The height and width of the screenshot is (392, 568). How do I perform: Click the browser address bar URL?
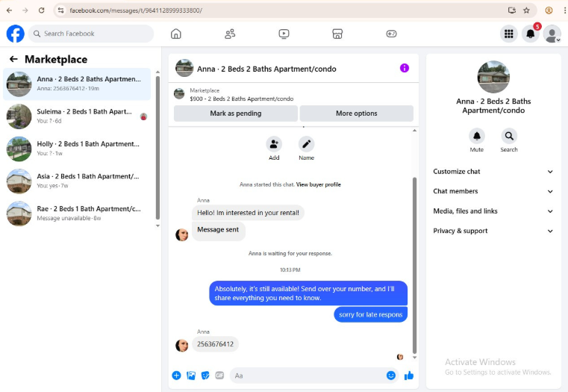[x=136, y=10]
